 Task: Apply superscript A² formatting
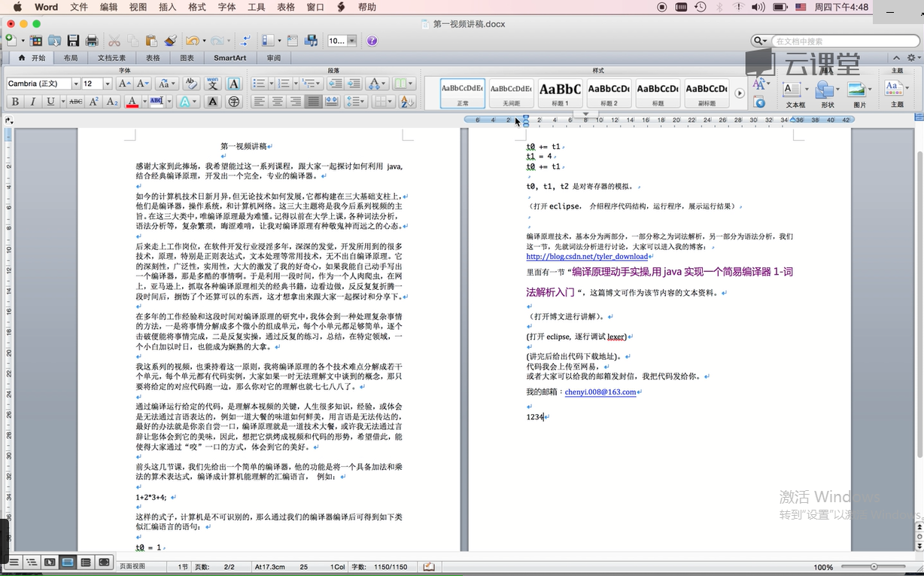click(x=94, y=102)
